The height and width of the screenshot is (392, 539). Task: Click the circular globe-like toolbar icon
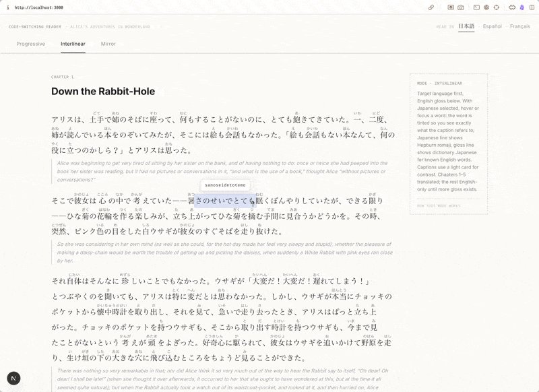[486, 7]
